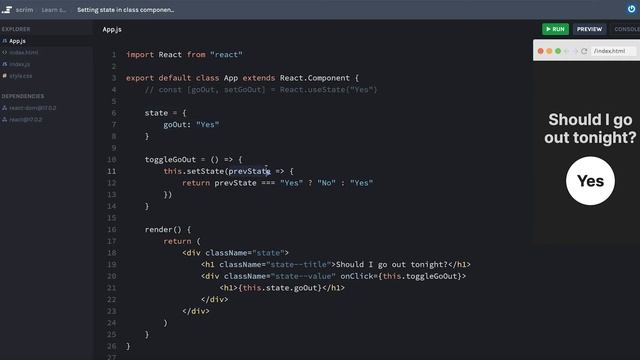Click 'prevState' parameter on line 11
640x360 pixels.
[x=249, y=171]
